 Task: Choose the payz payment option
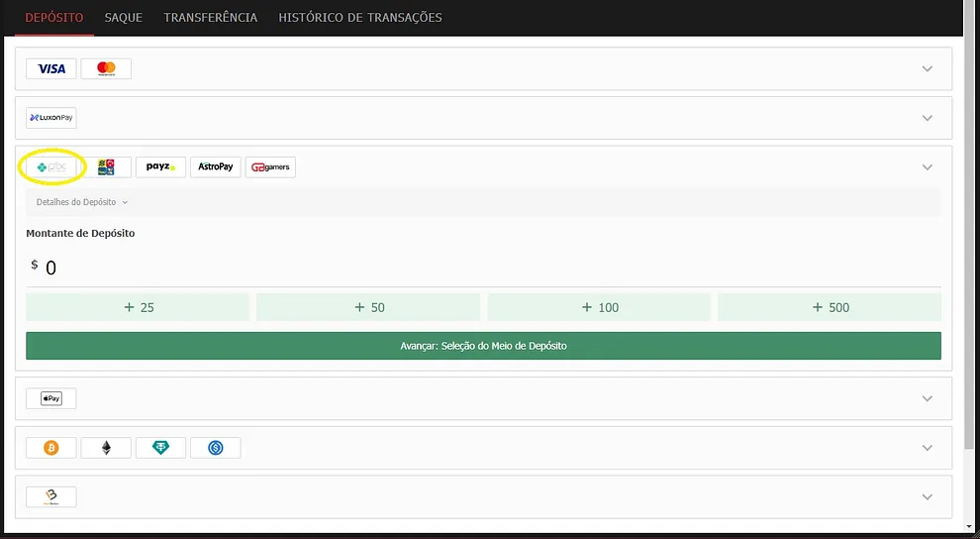coord(160,167)
